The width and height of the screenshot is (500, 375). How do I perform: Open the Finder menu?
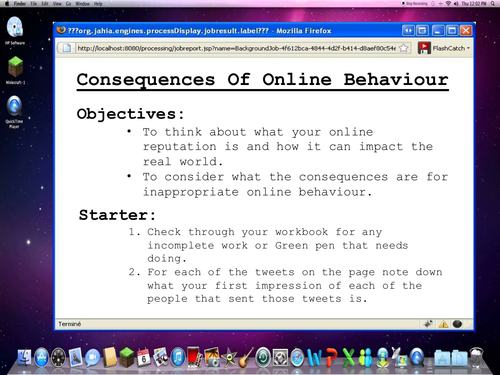(x=20, y=4)
